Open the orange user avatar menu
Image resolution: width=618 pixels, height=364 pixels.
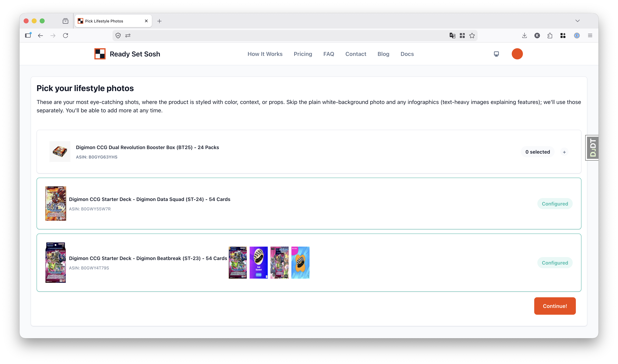tap(517, 54)
